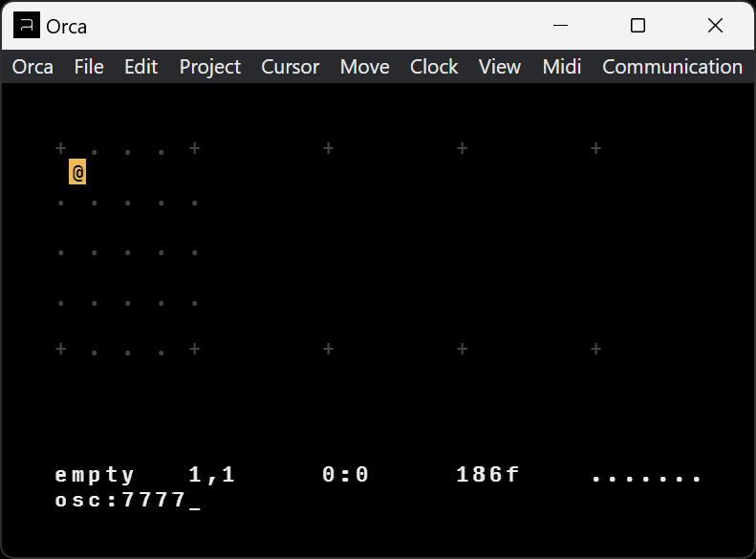Open the Cursor menu
The width and height of the screenshot is (756, 559).
click(x=290, y=67)
